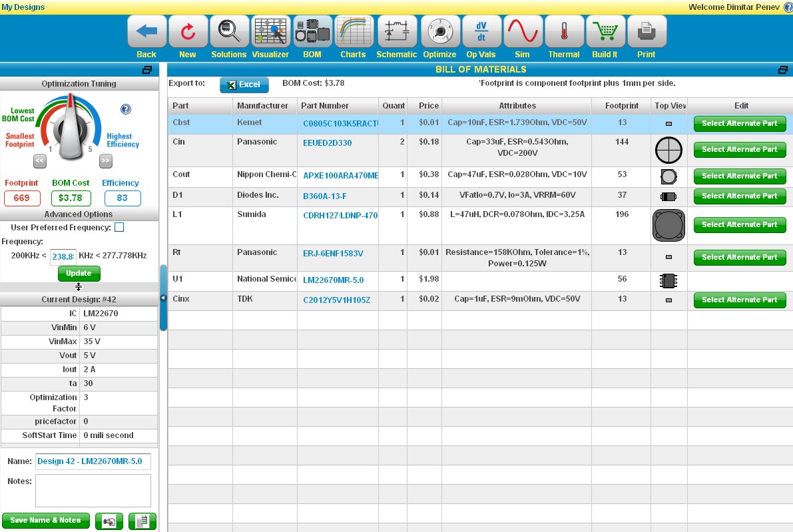The image size is (793, 532).
Task: Click the resize divider below Update button
Action: click(79, 287)
